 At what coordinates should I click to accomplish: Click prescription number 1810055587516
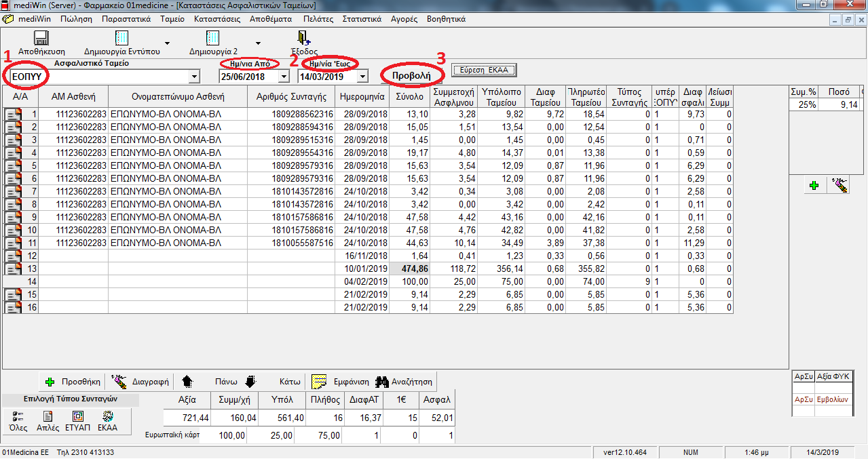[291, 243]
